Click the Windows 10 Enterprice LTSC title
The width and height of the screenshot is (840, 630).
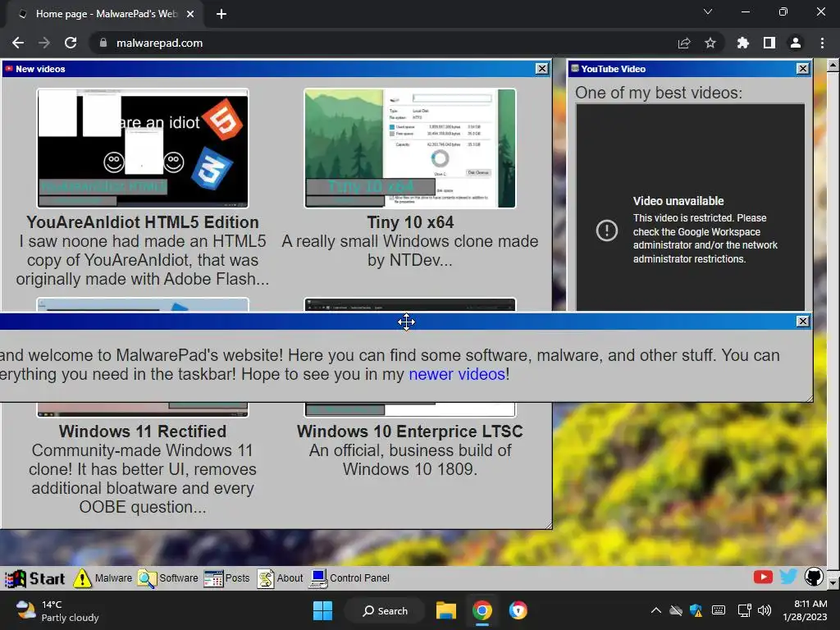click(410, 431)
